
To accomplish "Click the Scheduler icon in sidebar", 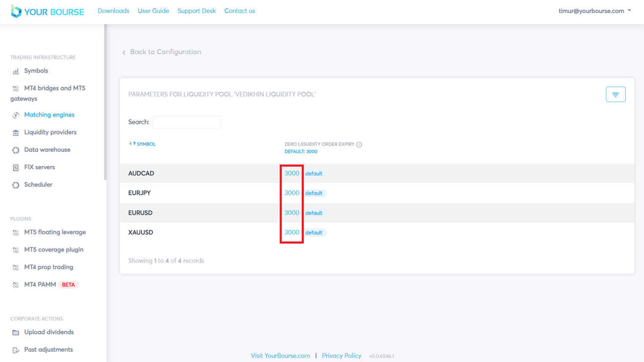I will (x=16, y=185).
